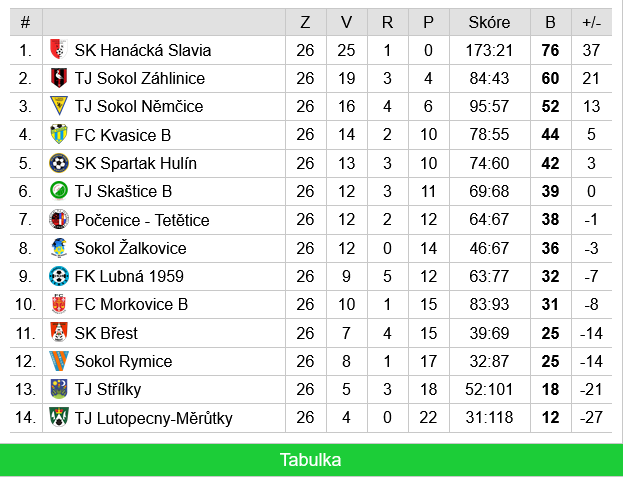Click the B points column header
Image resolution: width=625 pixels, height=478 pixels.
[550, 22]
